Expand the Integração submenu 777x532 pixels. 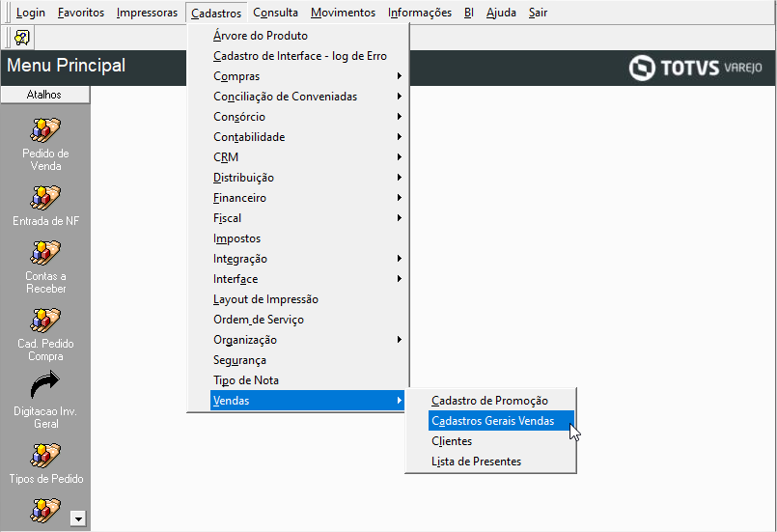(307, 259)
